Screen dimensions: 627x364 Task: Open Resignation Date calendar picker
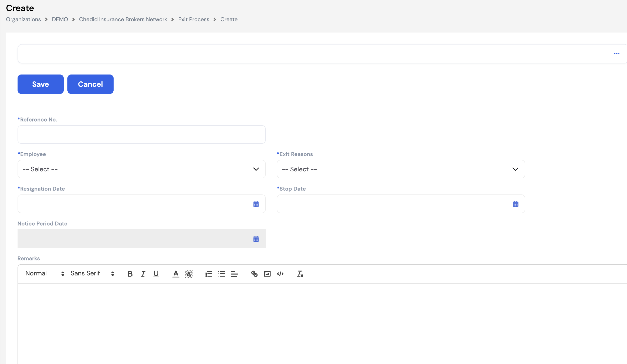click(256, 204)
